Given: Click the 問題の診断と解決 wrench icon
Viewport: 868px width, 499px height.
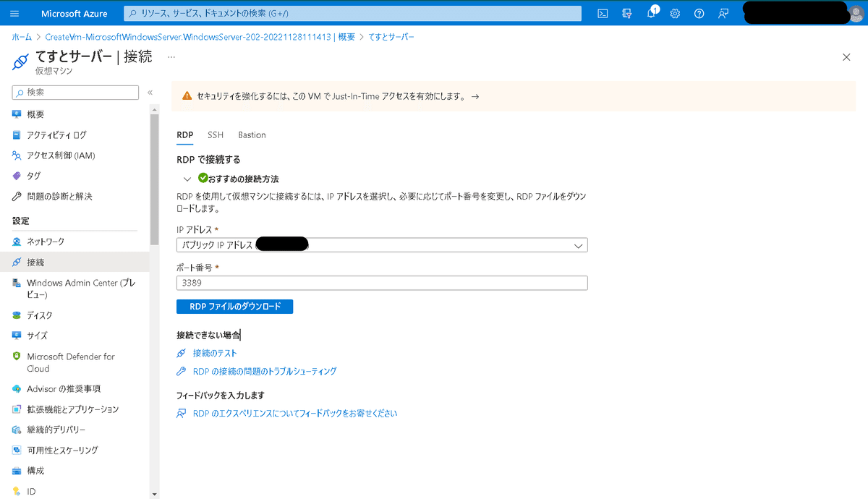Looking at the screenshot, I should (x=17, y=196).
